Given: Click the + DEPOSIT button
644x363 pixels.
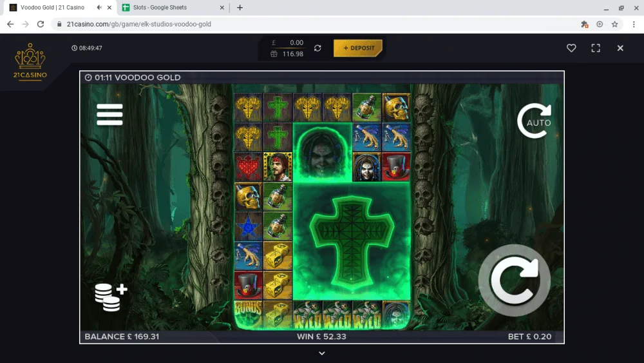Looking at the screenshot, I should (358, 48).
